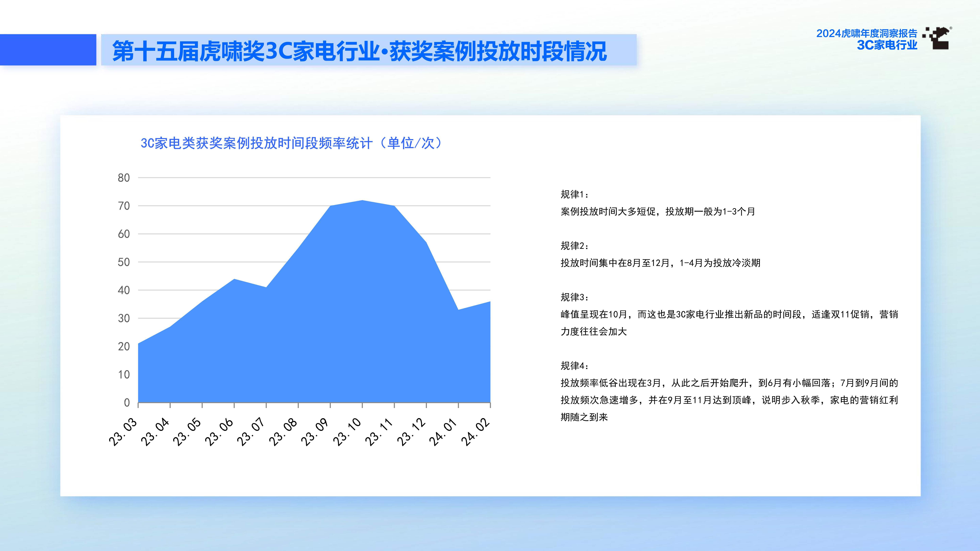The height and width of the screenshot is (551, 980).
Task: Click x-axis label 23.06
Action: point(219,432)
